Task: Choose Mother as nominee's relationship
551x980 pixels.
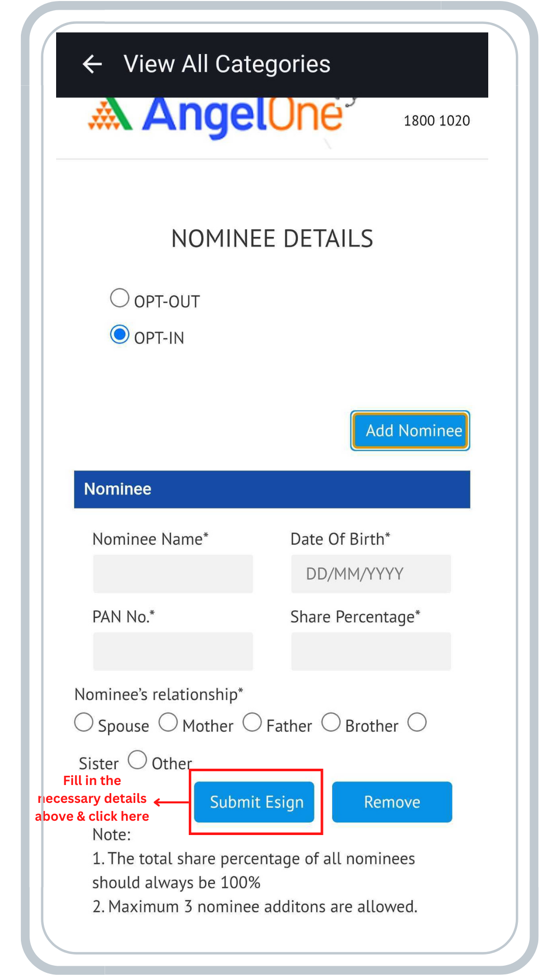Action: point(168,723)
